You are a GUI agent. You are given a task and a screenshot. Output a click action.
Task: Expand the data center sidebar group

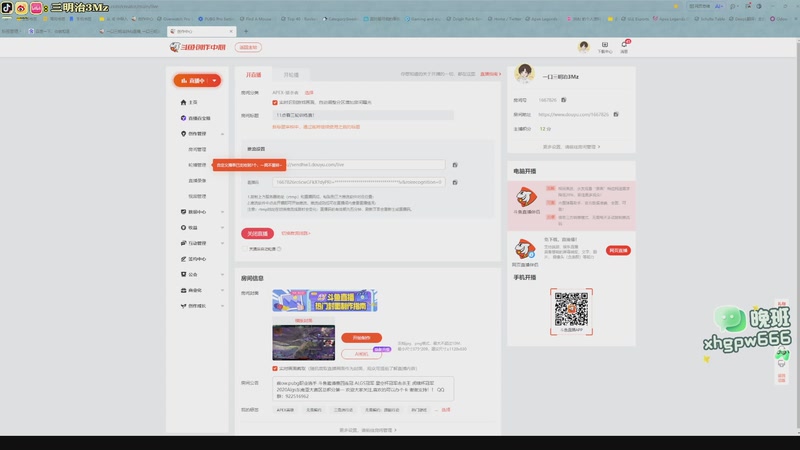(222, 212)
